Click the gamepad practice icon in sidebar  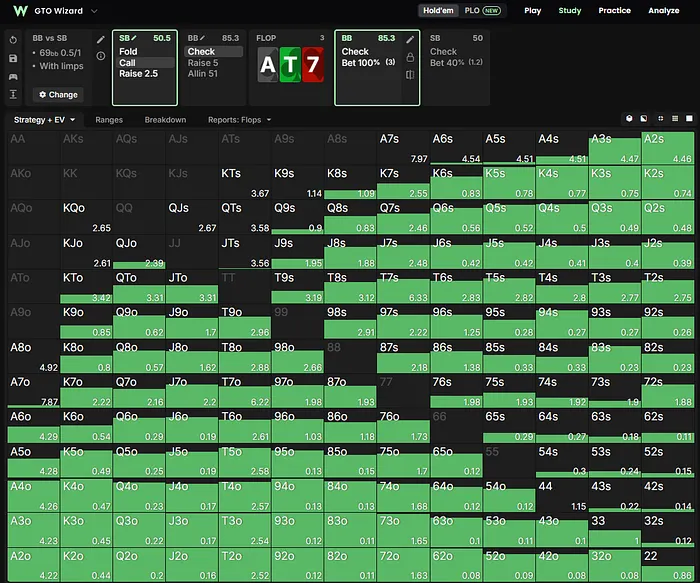[13, 77]
